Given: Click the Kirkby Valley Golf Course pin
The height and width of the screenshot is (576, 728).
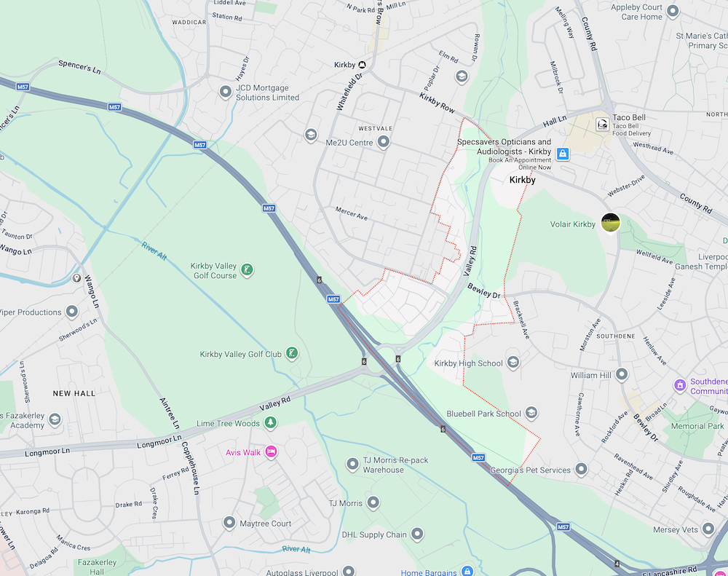Looking at the screenshot, I should 247,269.
